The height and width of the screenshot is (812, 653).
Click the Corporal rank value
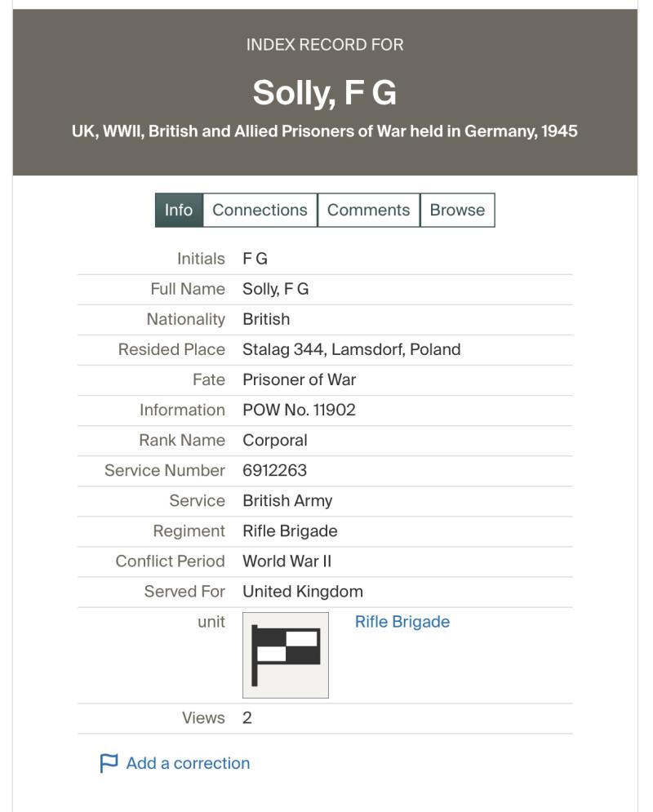275,440
